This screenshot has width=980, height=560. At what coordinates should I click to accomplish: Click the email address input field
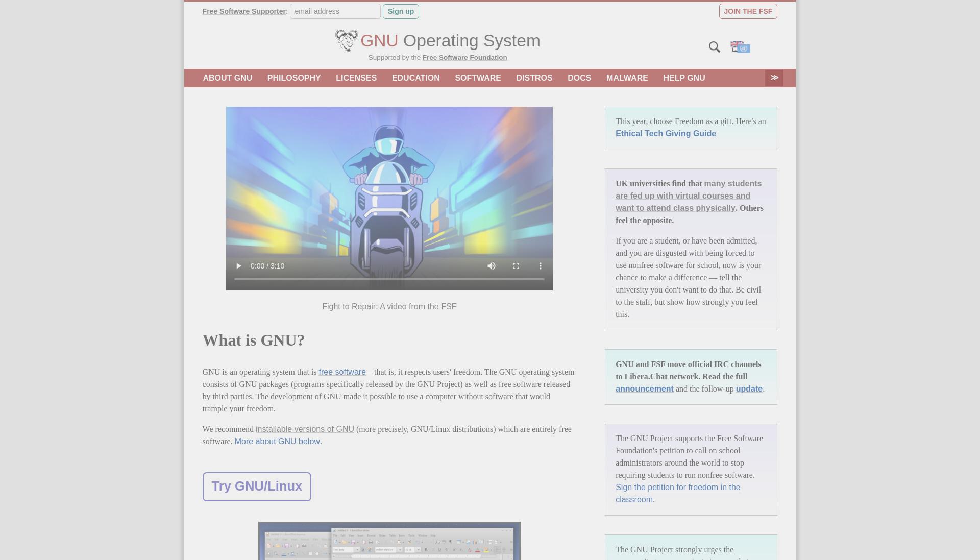tap(335, 11)
